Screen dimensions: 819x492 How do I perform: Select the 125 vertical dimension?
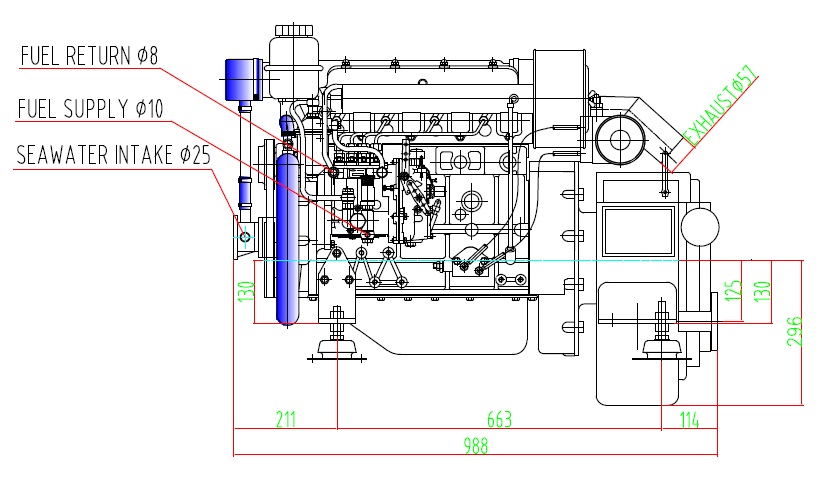tap(734, 290)
